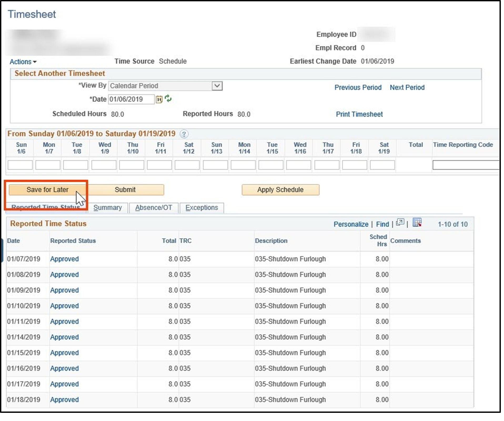This screenshot has height=421, width=504.
Task: Open the calendar date picker icon
Action: [x=159, y=99]
